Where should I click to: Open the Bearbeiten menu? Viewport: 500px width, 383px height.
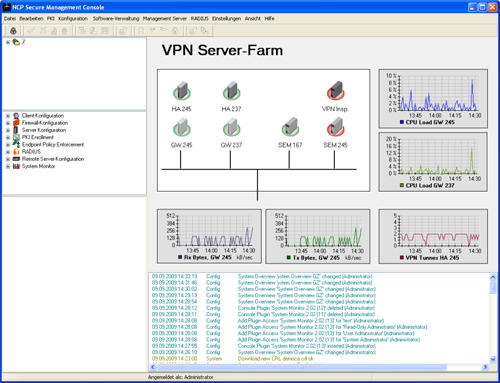pos(31,19)
